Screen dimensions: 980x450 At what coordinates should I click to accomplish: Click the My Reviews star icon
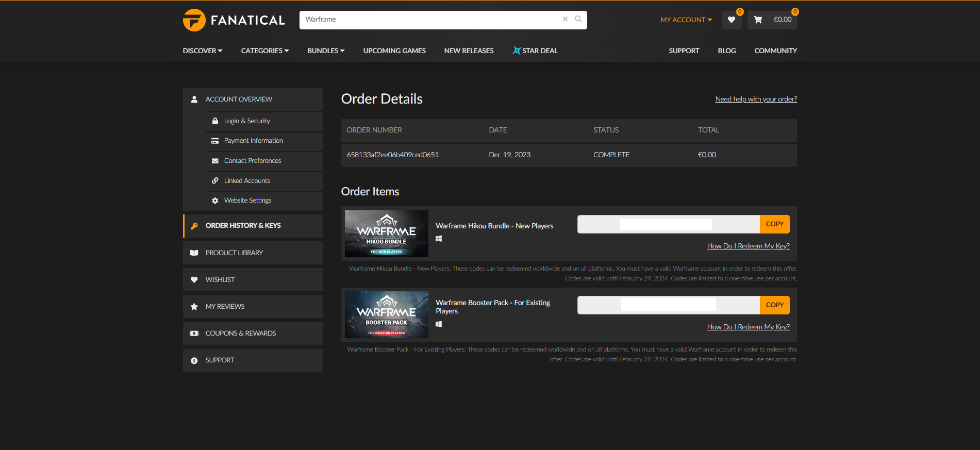pyautogui.click(x=194, y=307)
